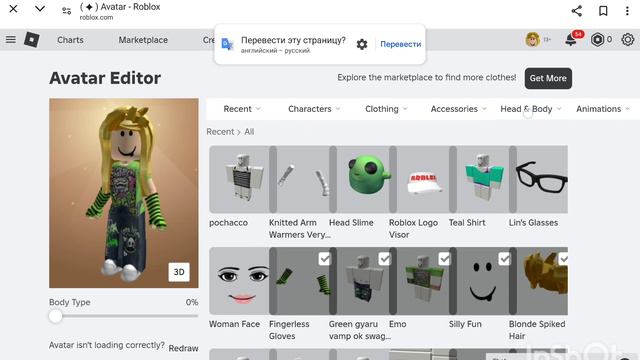Uncheck Blonde Spiked Hair item
This screenshot has width=640, height=360.
563,259
